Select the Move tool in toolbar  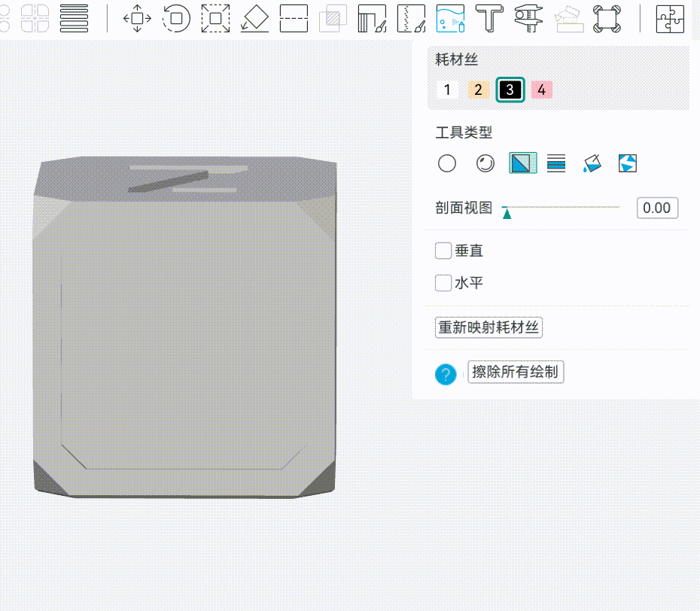click(137, 18)
